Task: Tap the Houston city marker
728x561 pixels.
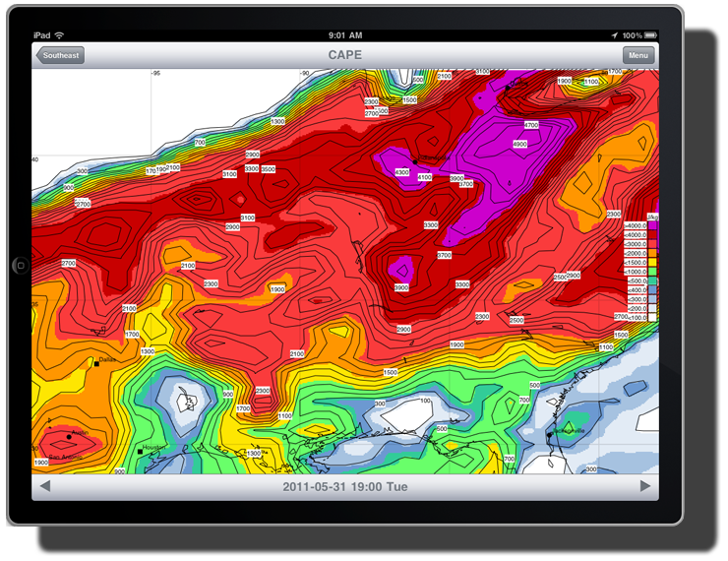Action: click(x=141, y=451)
